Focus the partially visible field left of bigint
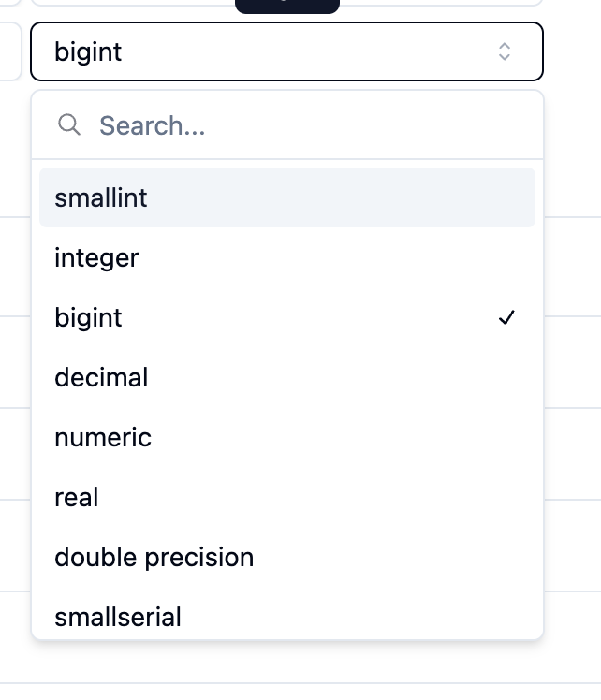The image size is (601, 700). pyautogui.click(x=9, y=51)
